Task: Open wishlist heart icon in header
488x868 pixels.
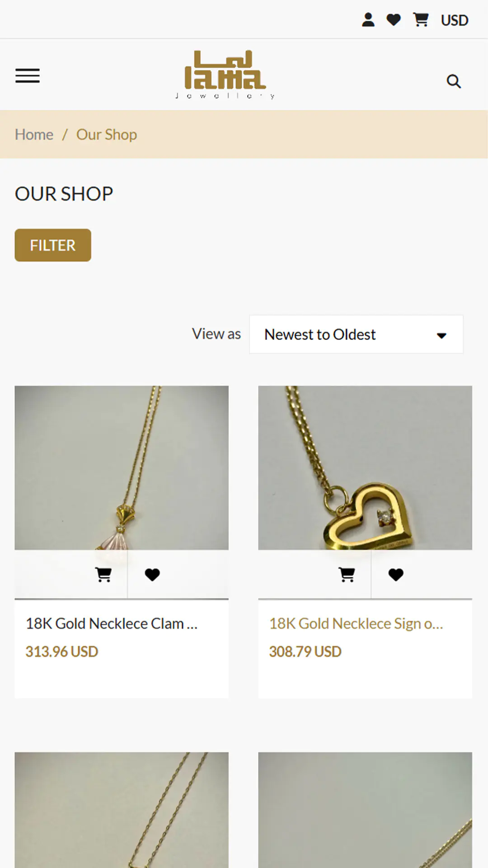Action: pos(394,20)
